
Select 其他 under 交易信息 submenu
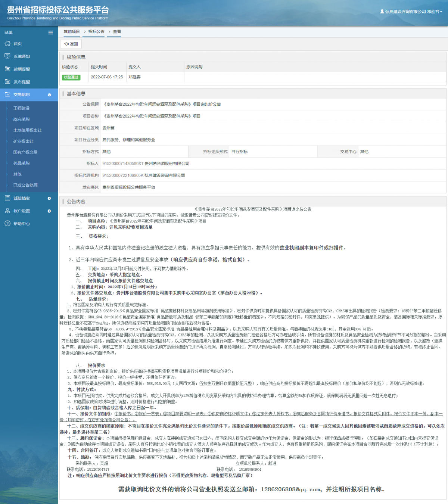coord(17,174)
